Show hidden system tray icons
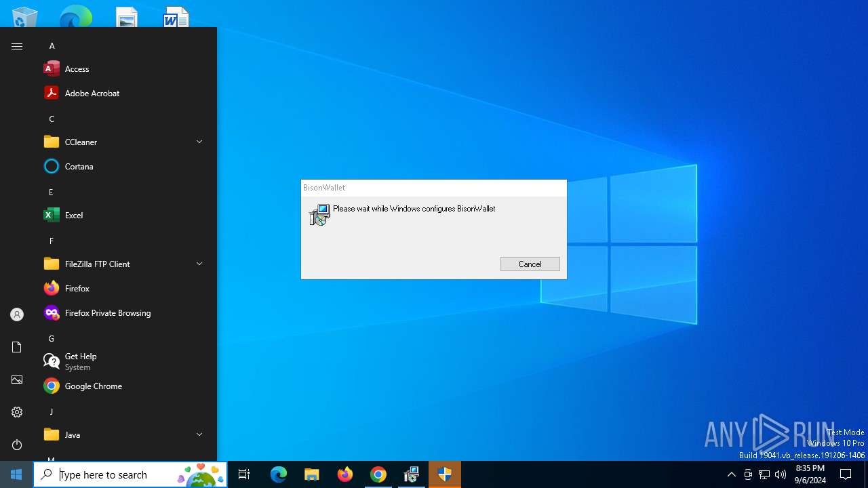The height and width of the screenshot is (488, 868). (731, 474)
